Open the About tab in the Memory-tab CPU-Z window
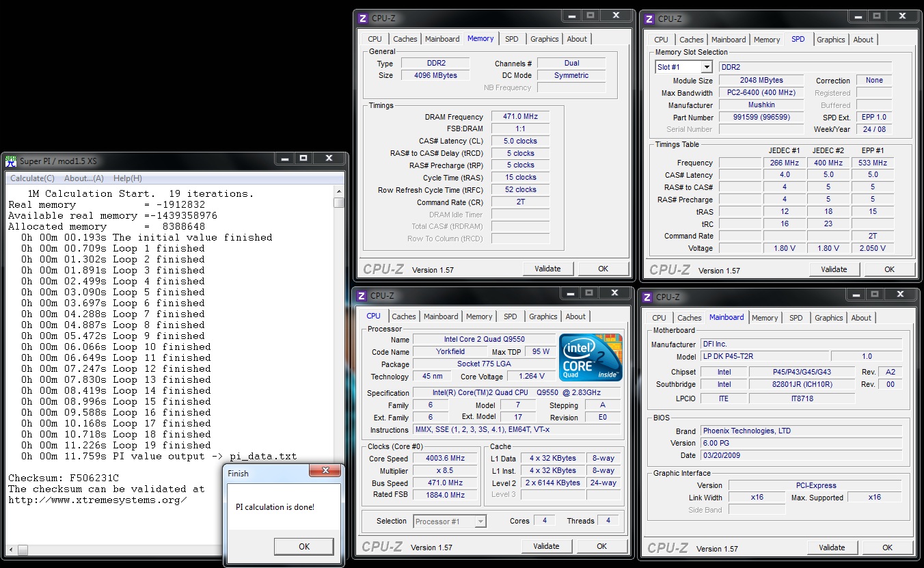 click(577, 39)
